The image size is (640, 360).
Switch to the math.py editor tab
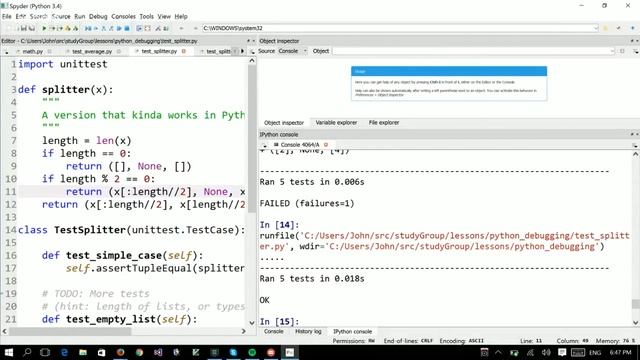33,51
